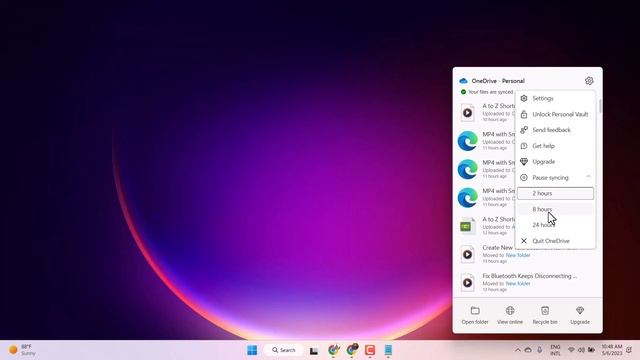Open the Recycle bin button

click(x=545, y=315)
